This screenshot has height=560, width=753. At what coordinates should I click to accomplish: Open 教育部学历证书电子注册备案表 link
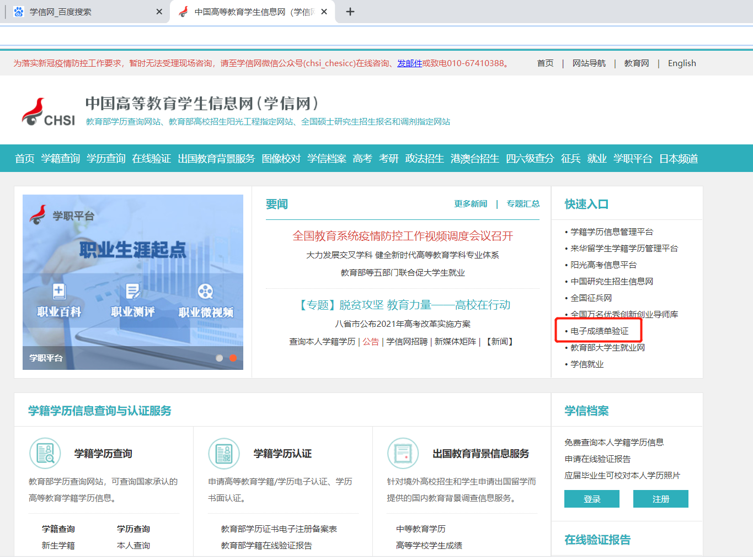279,529
